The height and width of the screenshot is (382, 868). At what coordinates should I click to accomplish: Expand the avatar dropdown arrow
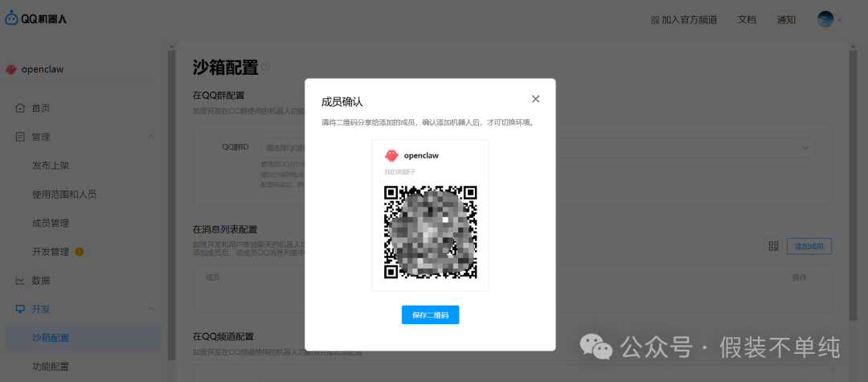pyautogui.click(x=839, y=20)
